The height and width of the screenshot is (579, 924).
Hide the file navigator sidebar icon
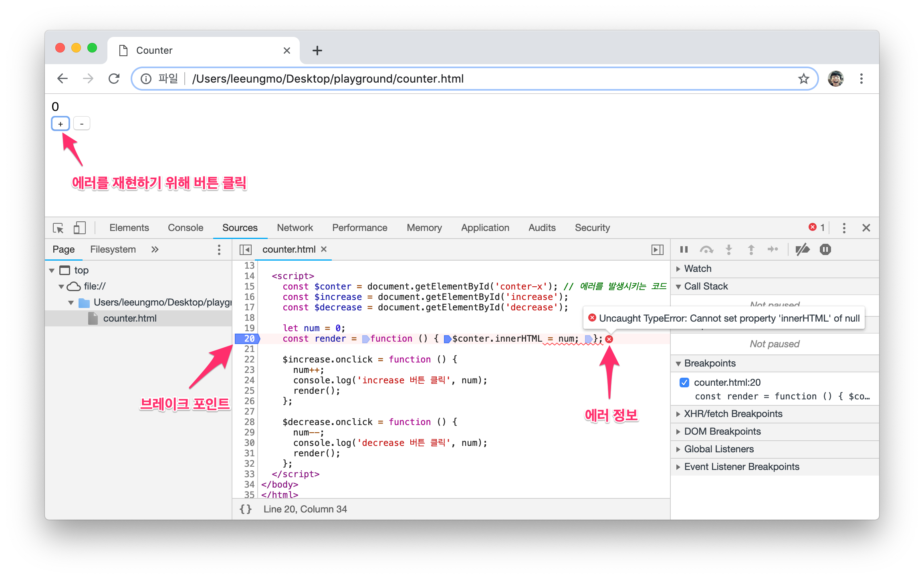[x=245, y=249]
